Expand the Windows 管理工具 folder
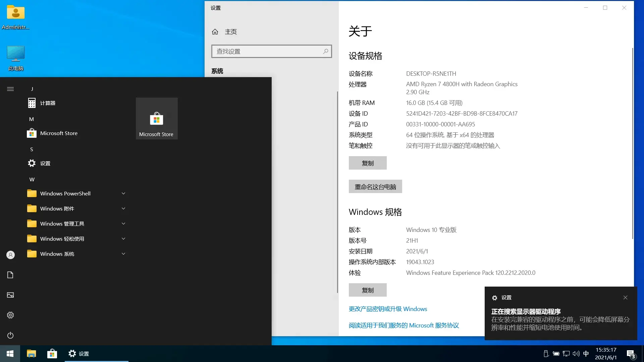This screenshot has width=644, height=362. point(77,224)
